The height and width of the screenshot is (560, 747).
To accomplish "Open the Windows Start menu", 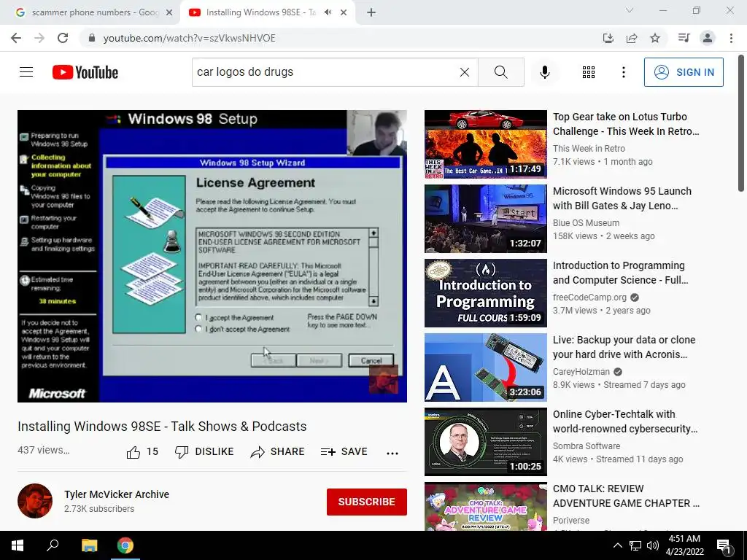I will pyautogui.click(x=18, y=545).
